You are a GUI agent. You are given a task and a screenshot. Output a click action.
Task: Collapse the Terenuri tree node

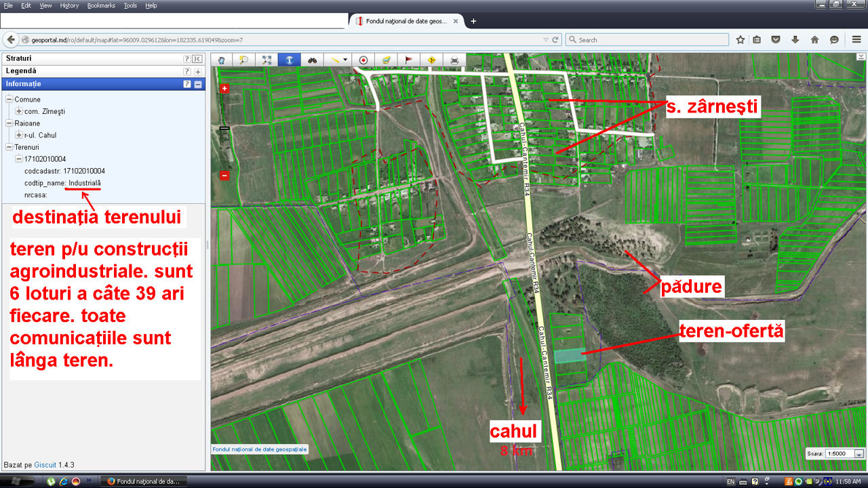click(x=9, y=146)
